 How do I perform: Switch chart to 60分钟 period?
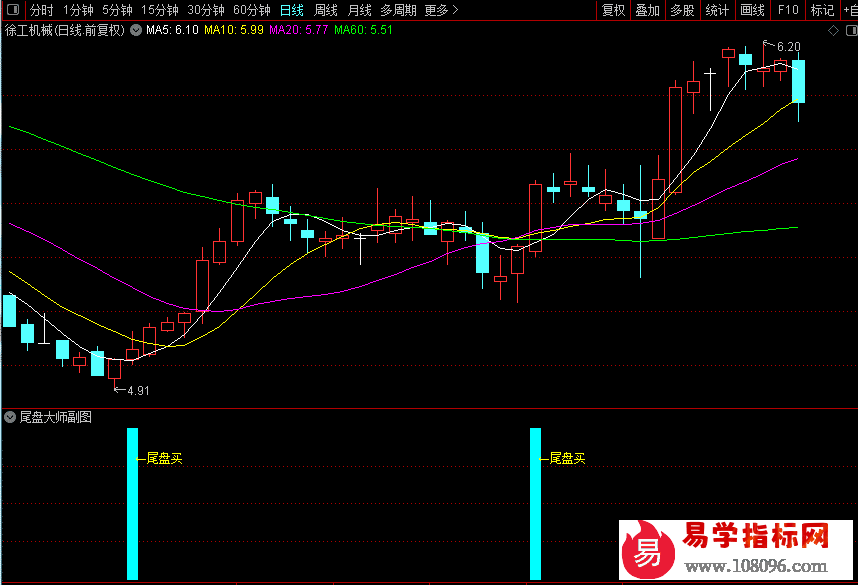(x=252, y=10)
